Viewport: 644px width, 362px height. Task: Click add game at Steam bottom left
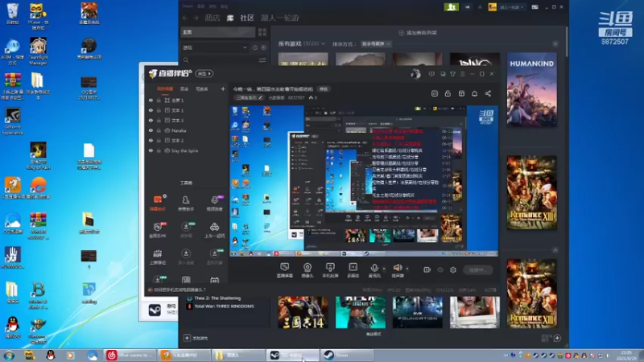coord(196,338)
